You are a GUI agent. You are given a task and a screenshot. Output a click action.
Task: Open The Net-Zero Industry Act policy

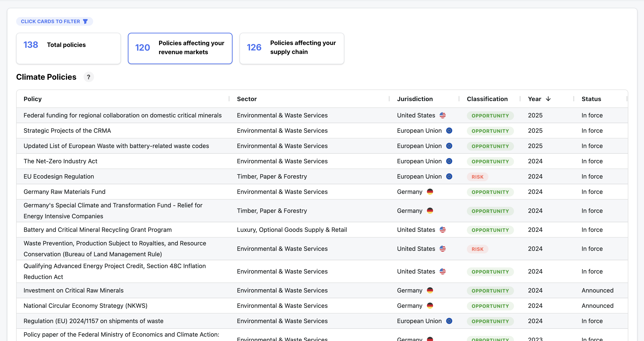click(x=60, y=161)
